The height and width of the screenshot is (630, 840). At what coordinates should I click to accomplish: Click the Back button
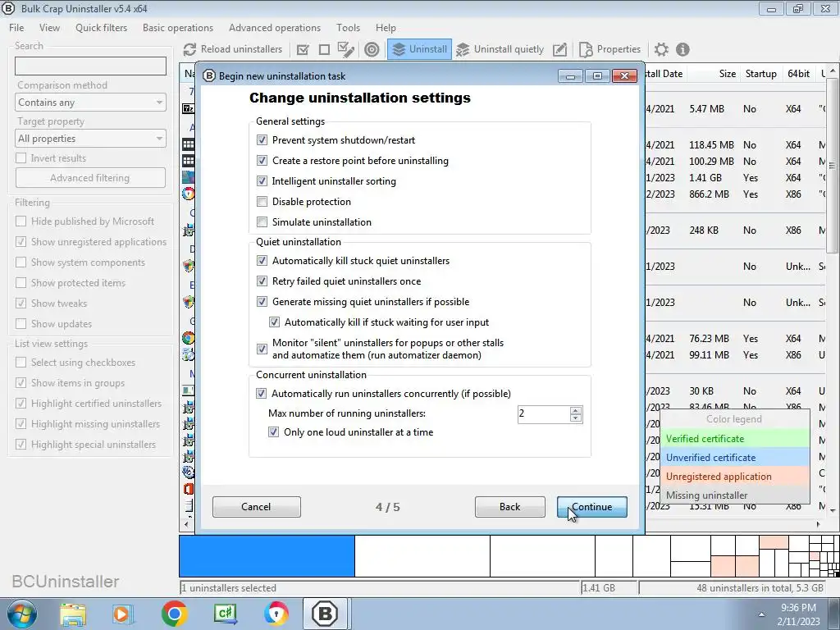(510, 507)
